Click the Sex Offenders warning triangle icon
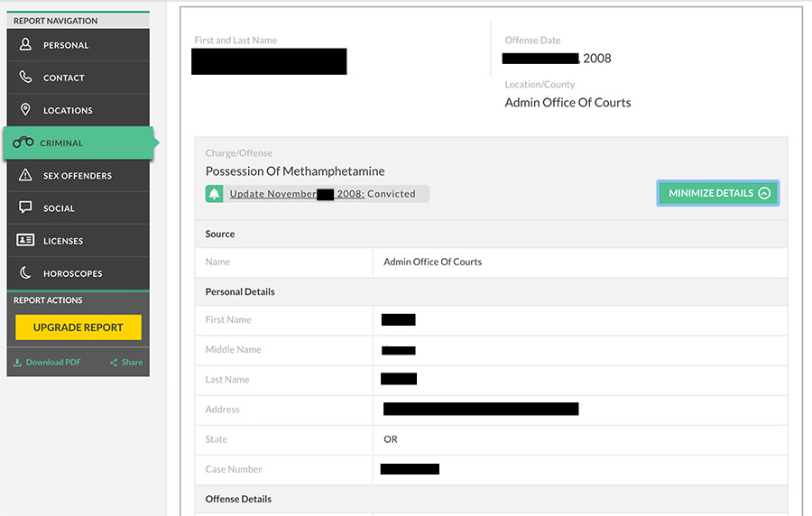This screenshot has height=516, width=812. 25,175
